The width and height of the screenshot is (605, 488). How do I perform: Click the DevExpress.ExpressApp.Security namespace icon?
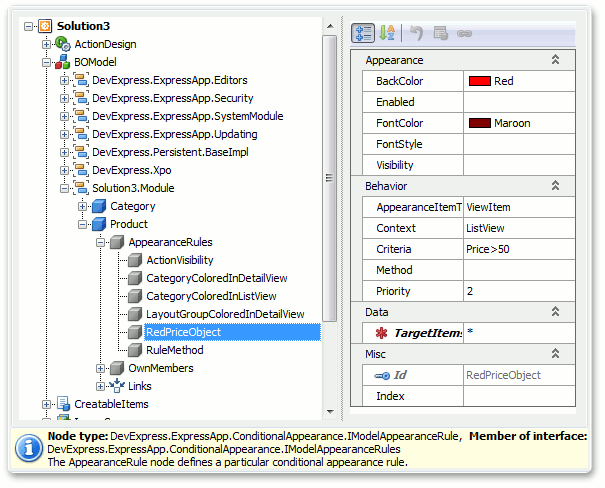coord(81,98)
